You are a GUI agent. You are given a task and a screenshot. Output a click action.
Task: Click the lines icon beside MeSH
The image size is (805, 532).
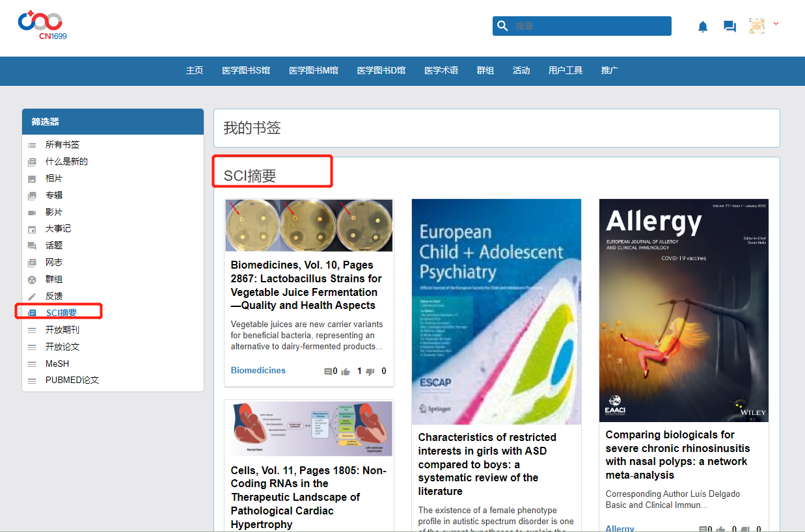click(32, 364)
